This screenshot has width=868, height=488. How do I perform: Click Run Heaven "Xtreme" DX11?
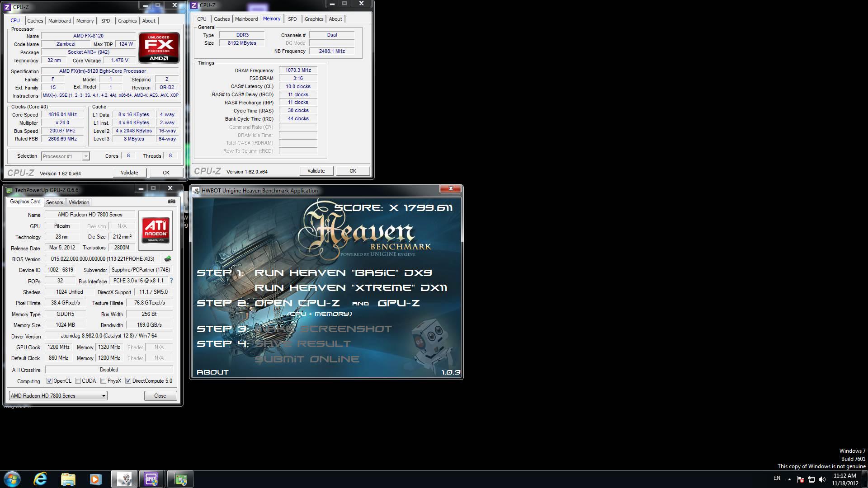pos(350,288)
